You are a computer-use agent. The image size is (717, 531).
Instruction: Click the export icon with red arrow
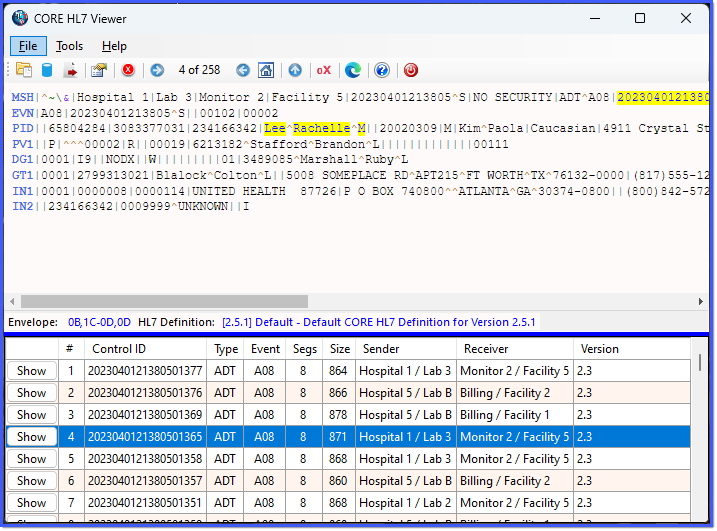click(71, 70)
